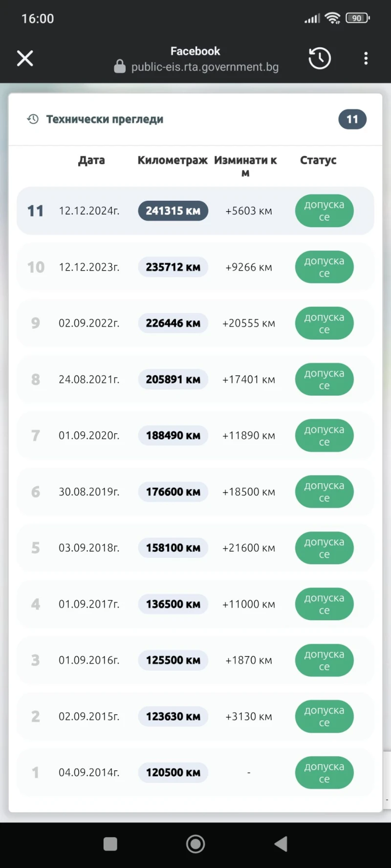The height and width of the screenshot is (868, 391).
Task: Tap the count badge showing 11
Action: (x=352, y=119)
